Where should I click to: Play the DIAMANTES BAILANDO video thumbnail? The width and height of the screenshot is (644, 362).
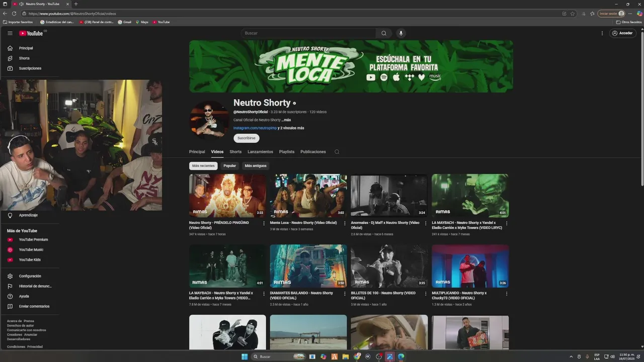pos(308,266)
